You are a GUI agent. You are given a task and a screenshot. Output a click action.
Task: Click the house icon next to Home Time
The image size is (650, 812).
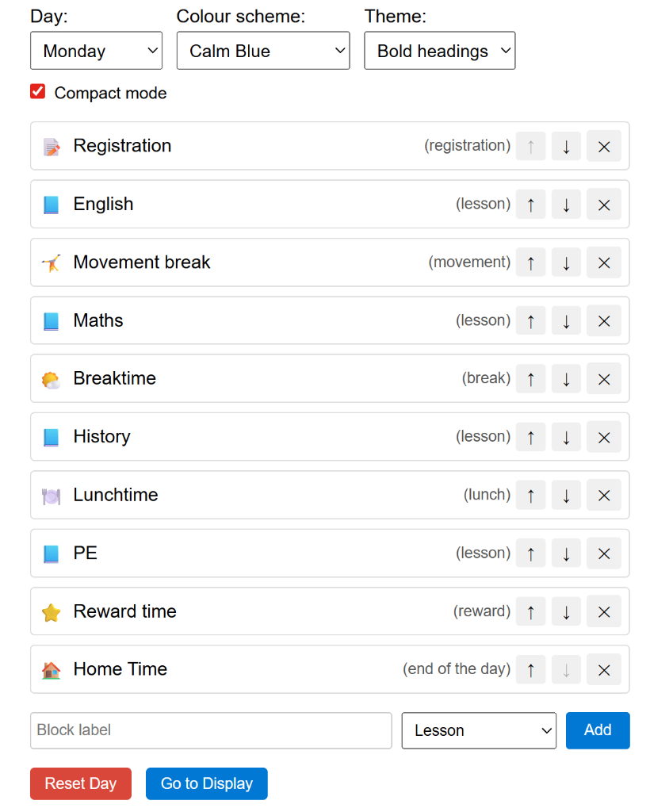point(51,669)
